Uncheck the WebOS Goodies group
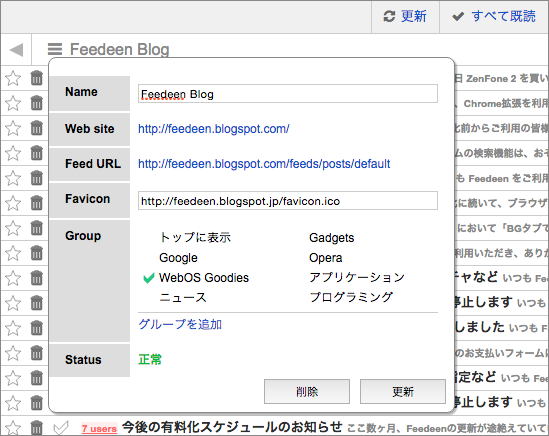549x436 pixels. click(x=196, y=278)
